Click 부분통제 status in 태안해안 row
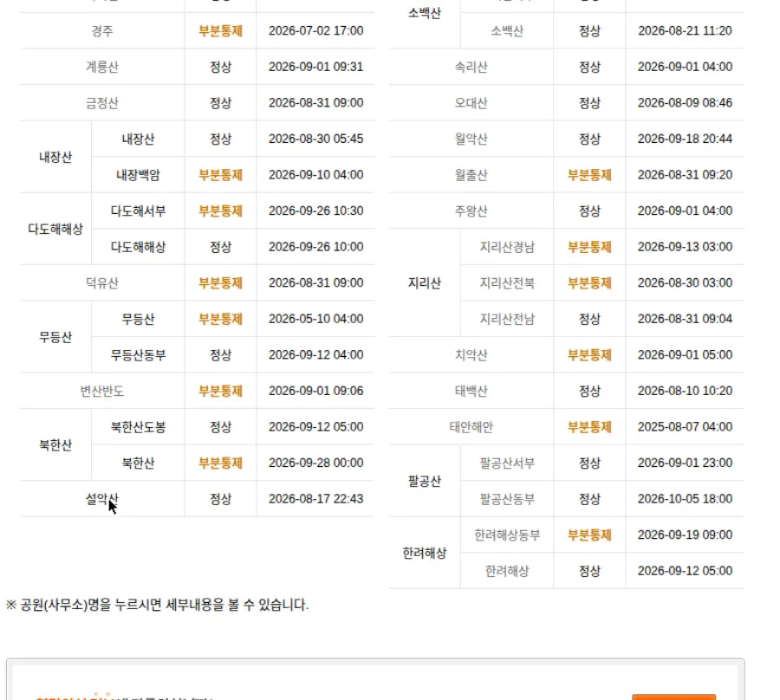Image resolution: width=780 pixels, height=700 pixels. click(x=589, y=427)
